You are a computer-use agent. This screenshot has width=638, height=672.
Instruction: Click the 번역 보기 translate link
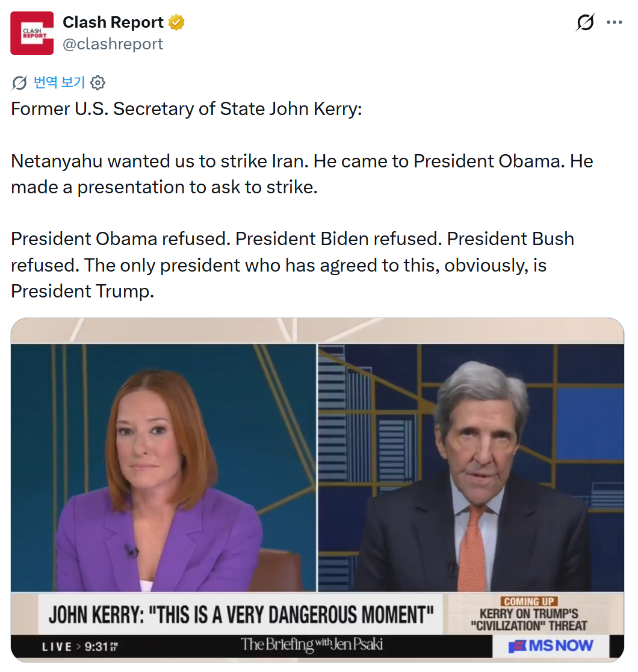59,82
